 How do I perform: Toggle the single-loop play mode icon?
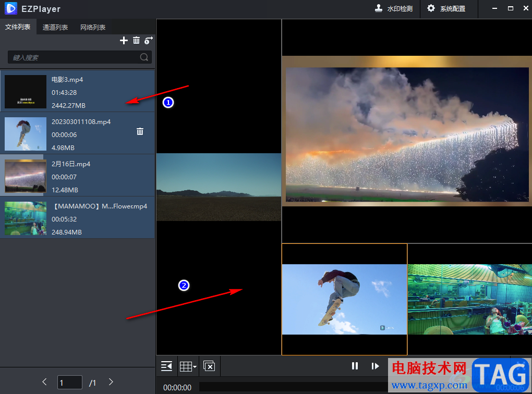click(x=149, y=41)
